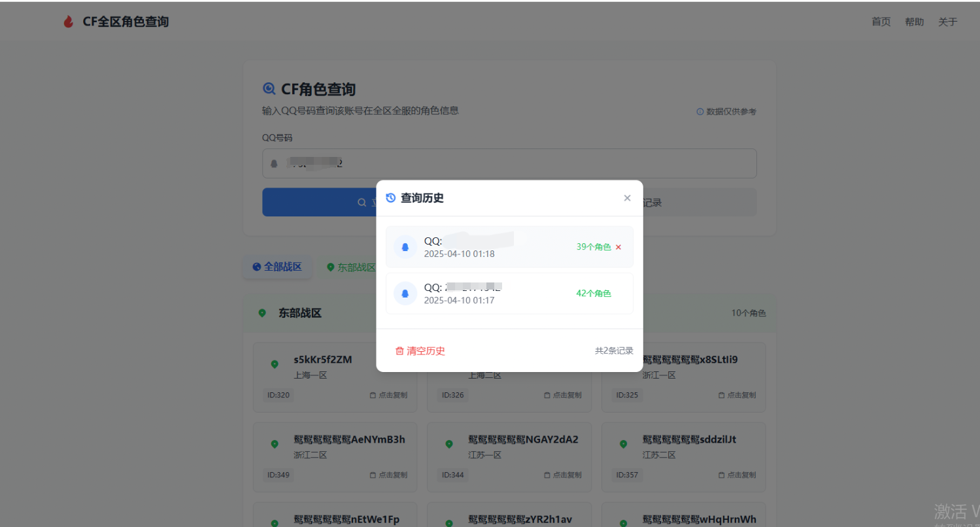The height and width of the screenshot is (527, 980).
Task: Select the s5kKr5f2ZM character card
Action: [335, 377]
